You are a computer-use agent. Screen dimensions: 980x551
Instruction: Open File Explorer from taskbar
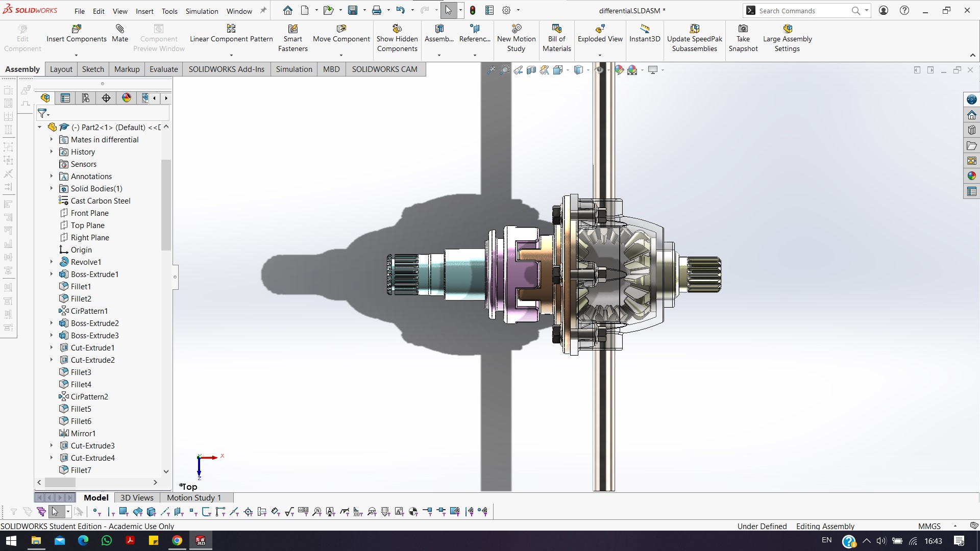[36, 541]
